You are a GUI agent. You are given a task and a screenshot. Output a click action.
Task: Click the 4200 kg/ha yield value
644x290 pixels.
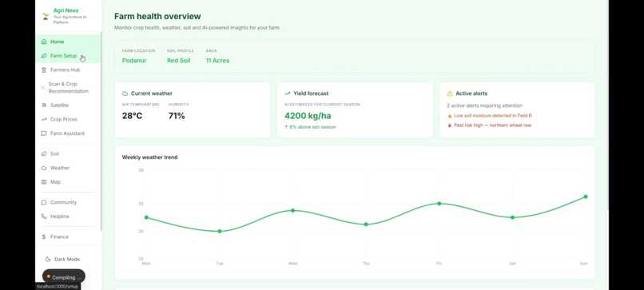(308, 116)
